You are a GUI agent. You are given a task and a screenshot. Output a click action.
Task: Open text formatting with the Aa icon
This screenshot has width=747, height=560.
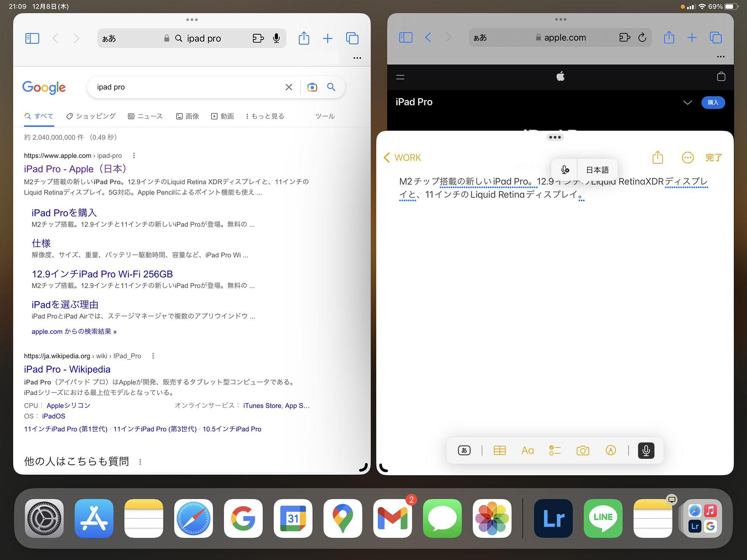[528, 450]
